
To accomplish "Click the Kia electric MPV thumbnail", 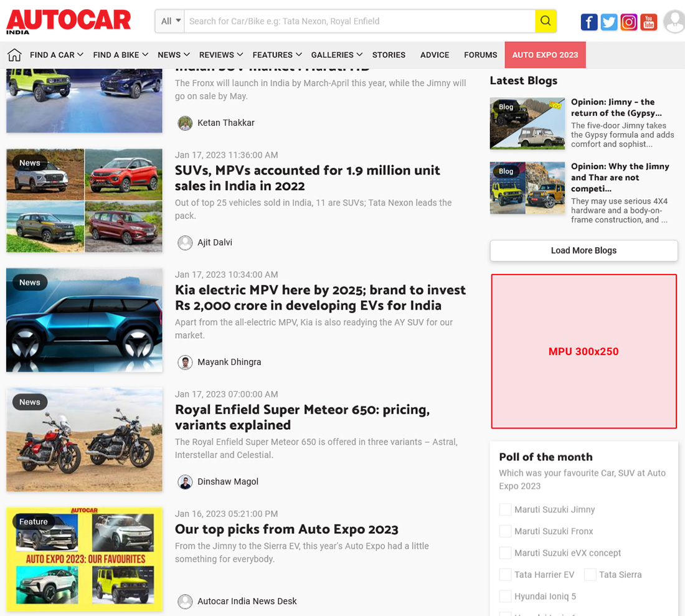I will point(84,320).
